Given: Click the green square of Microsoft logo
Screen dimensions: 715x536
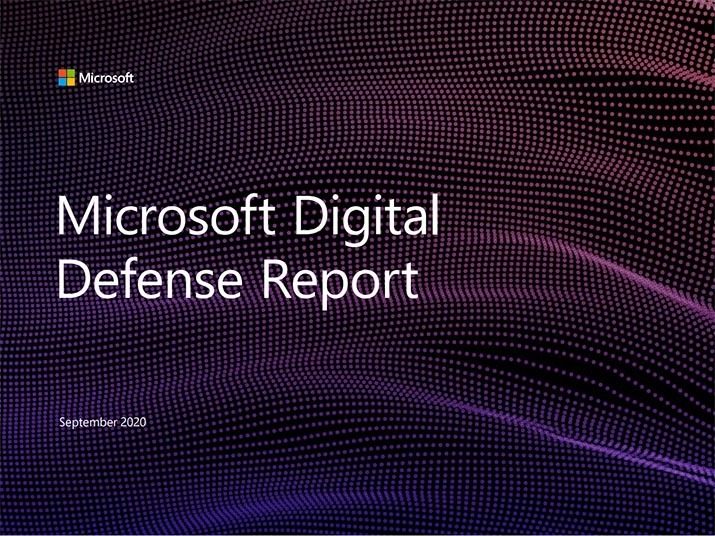Looking at the screenshot, I should 70,74.
